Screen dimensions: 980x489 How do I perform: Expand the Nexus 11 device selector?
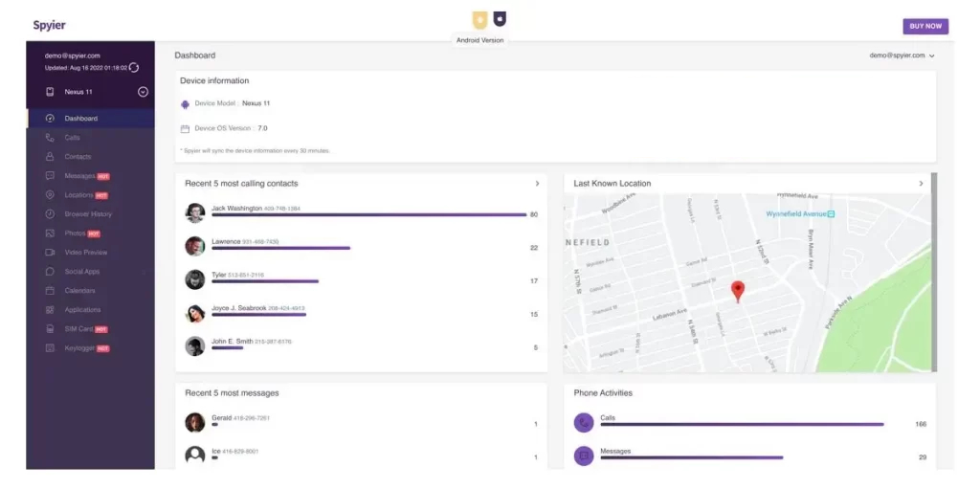[143, 92]
